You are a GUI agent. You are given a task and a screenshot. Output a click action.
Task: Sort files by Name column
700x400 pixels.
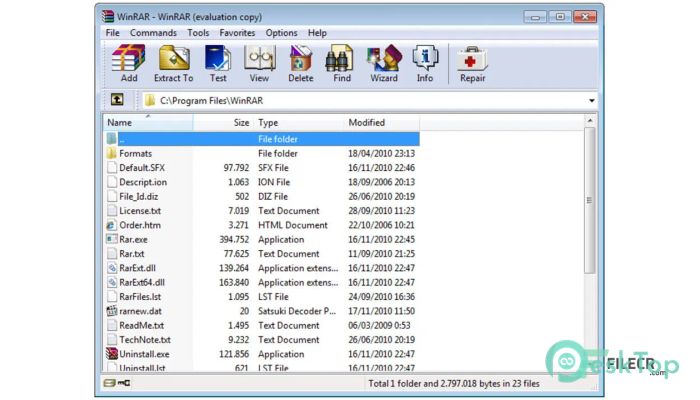tap(148, 122)
